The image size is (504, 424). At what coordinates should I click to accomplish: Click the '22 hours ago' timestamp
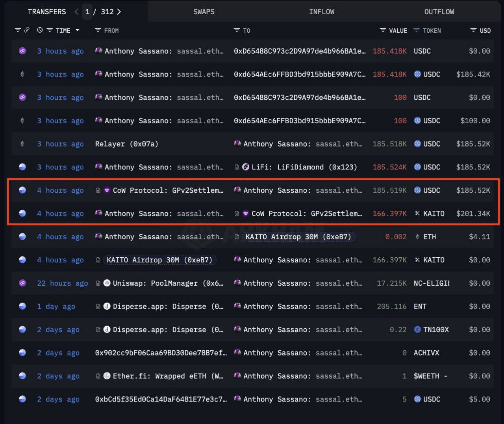63,283
